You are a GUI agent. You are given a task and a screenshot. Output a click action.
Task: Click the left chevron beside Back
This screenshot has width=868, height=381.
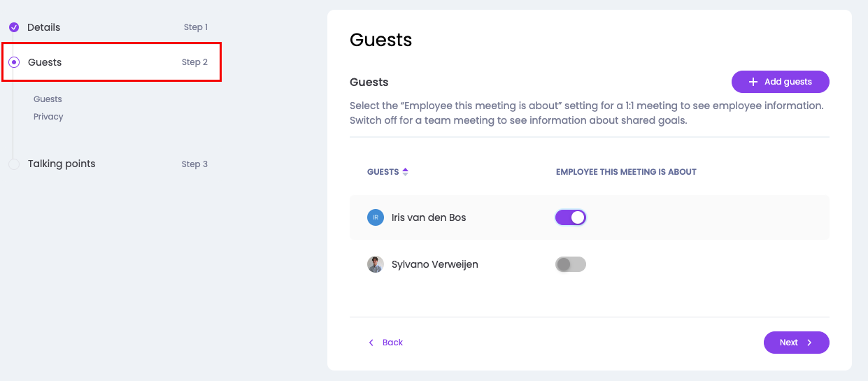tap(371, 343)
